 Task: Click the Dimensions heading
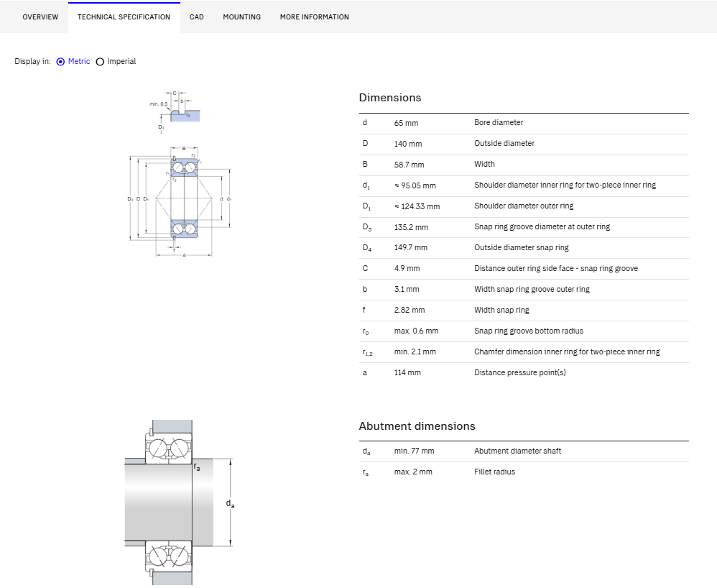tap(390, 98)
